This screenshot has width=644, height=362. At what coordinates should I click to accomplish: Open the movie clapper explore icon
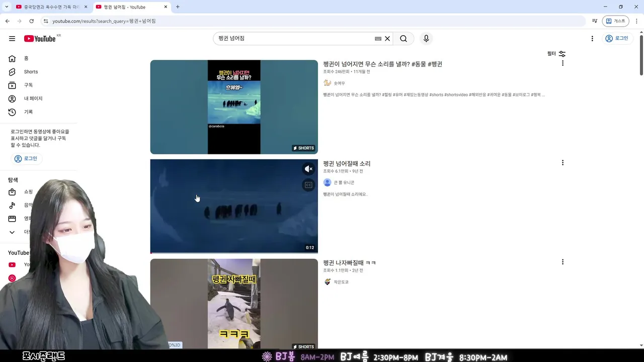click(x=12, y=219)
